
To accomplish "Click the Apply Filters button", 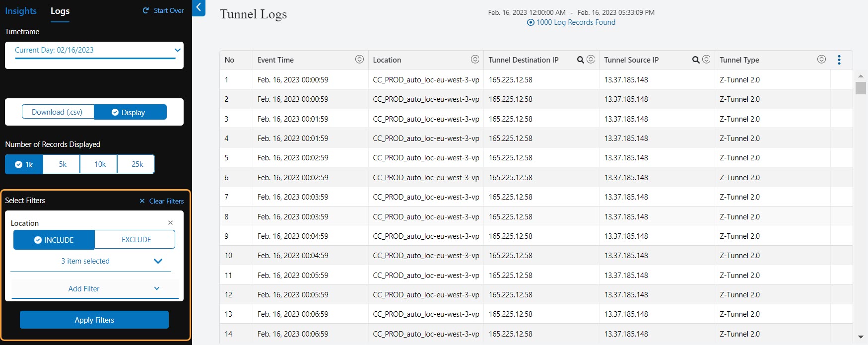I will tap(94, 320).
